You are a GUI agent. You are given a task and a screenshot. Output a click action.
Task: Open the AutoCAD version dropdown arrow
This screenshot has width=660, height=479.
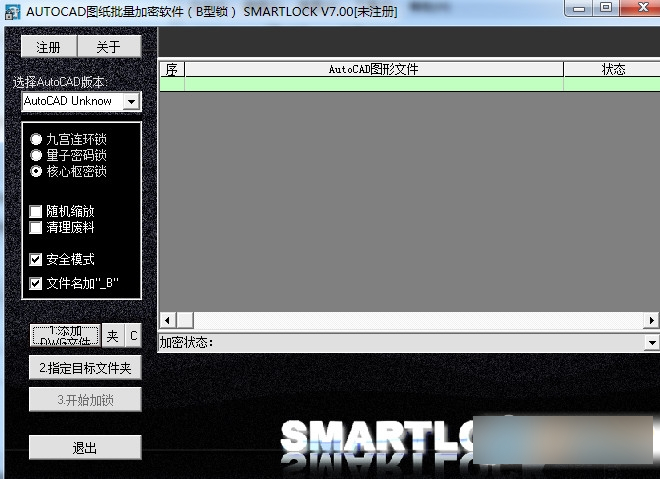click(132, 101)
